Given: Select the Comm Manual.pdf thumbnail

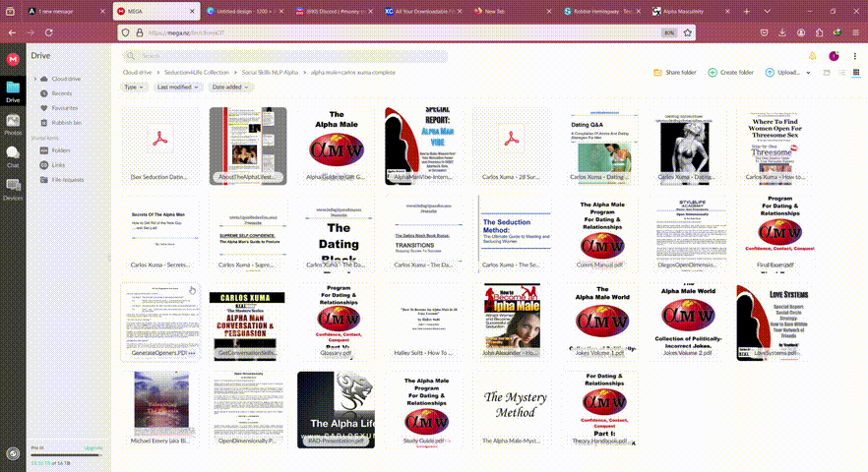Looking at the screenshot, I should tap(600, 234).
